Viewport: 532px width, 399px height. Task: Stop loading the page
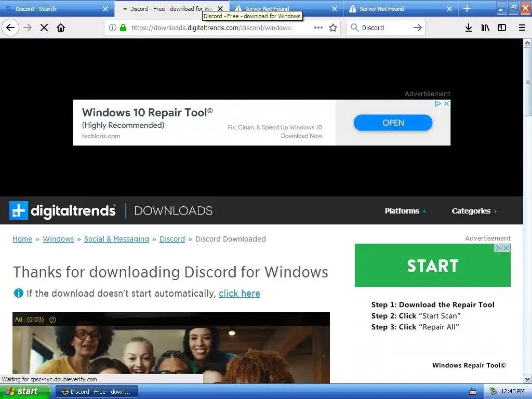(x=44, y=28)
